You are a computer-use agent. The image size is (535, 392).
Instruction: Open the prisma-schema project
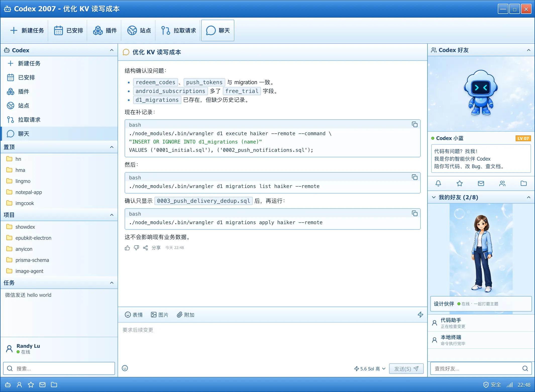tap(59, 260)
